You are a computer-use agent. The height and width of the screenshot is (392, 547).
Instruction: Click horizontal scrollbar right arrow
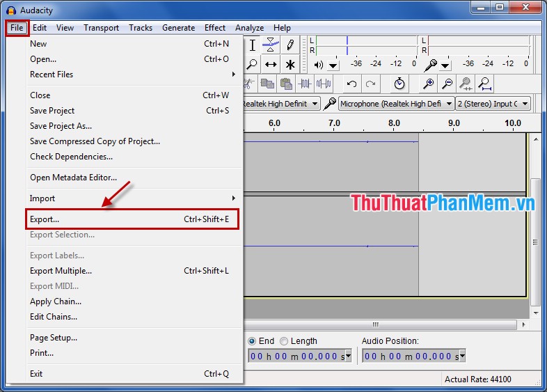point(523,324)
